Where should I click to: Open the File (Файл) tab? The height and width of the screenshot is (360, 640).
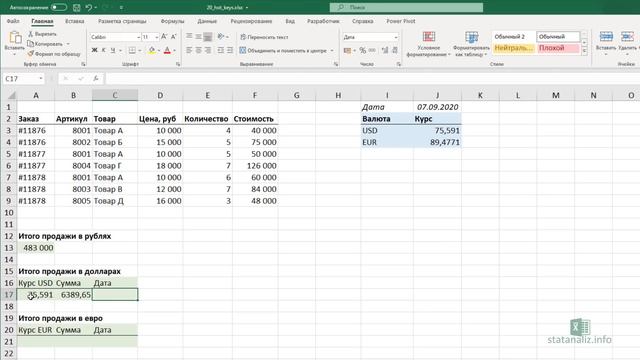pyautogui.click(x=13, y=21)
